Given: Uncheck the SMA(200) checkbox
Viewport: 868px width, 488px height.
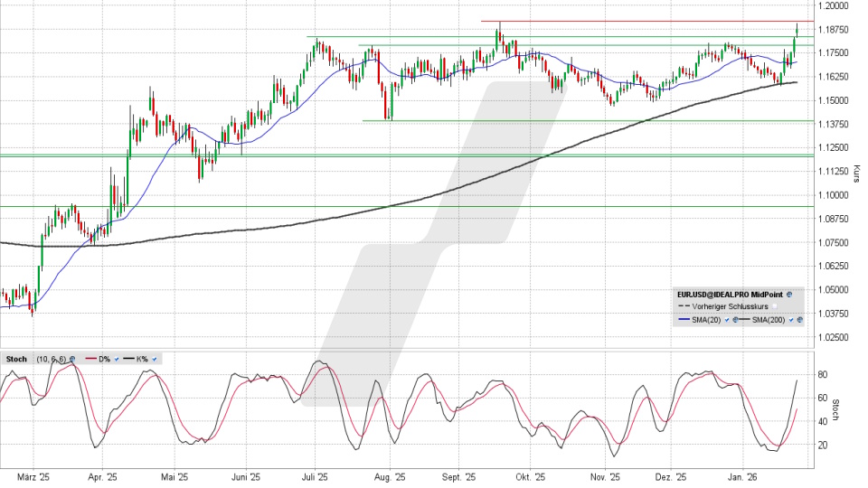Looking at the screenshot, I should (793, 320).
